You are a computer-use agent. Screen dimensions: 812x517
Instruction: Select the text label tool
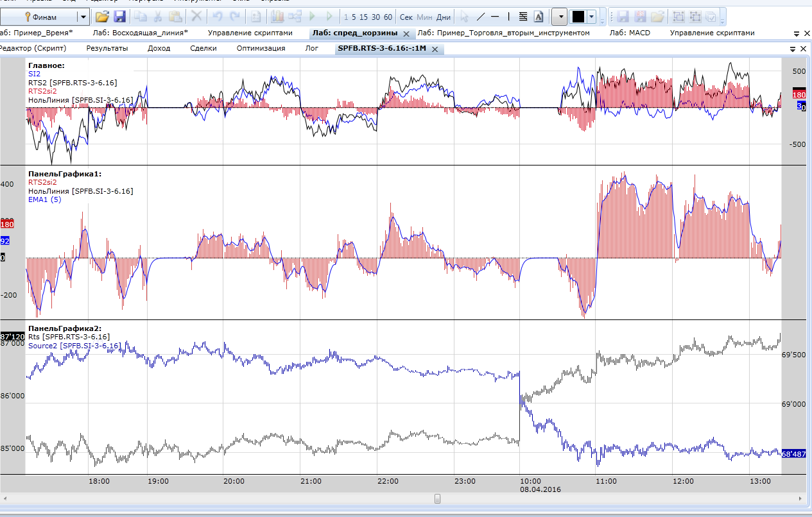point(539,17)
